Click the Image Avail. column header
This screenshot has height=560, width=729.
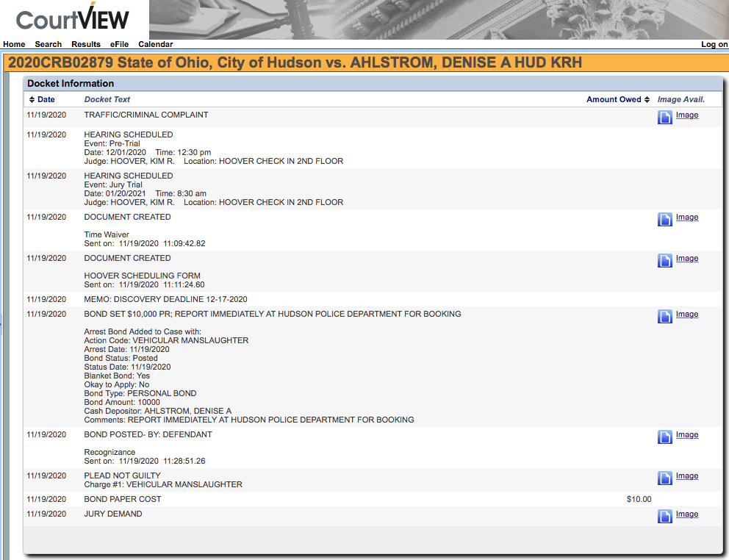pos(681,99)
